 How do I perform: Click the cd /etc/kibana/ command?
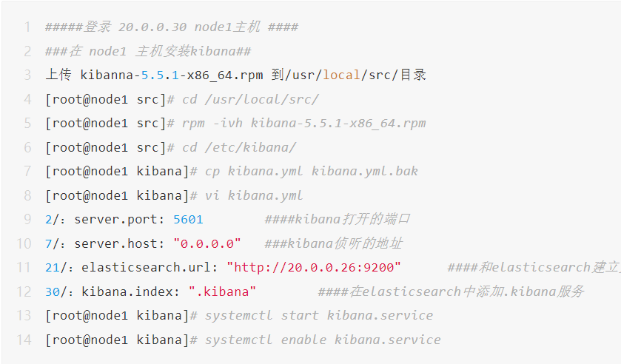(239, 147)
